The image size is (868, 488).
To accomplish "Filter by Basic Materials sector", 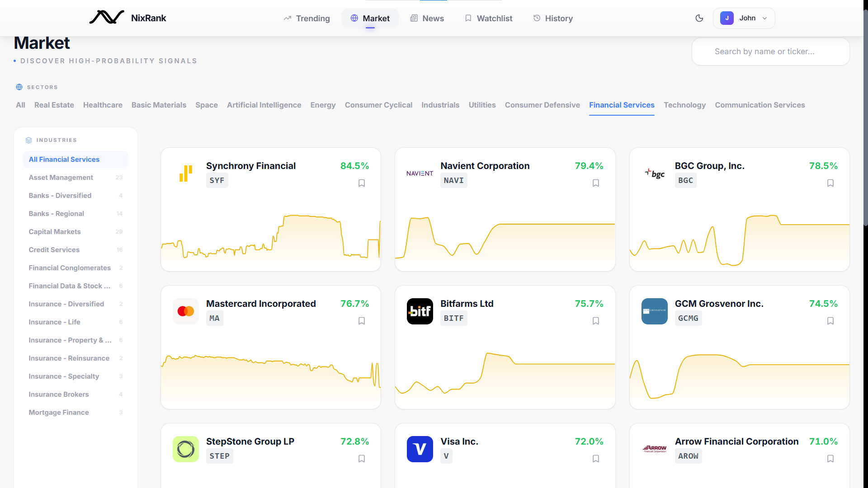I will pos(159,105).
